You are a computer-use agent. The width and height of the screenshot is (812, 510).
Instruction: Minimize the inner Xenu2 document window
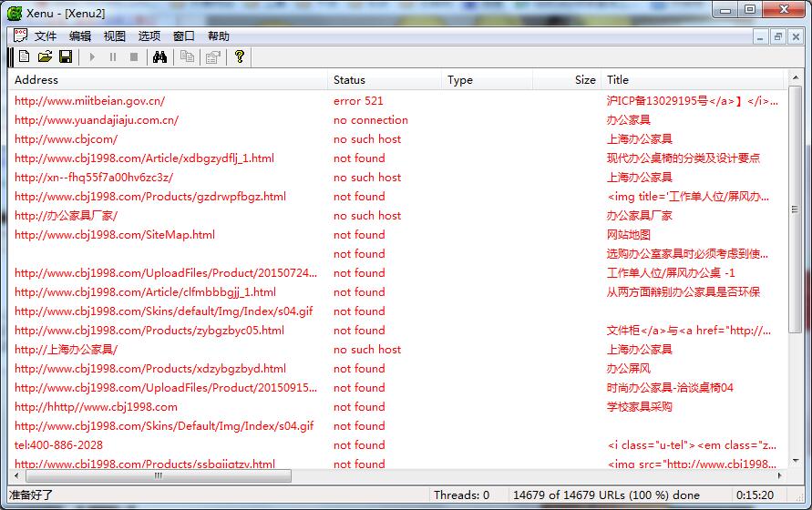pyautogui.click(x=760, y=36)
